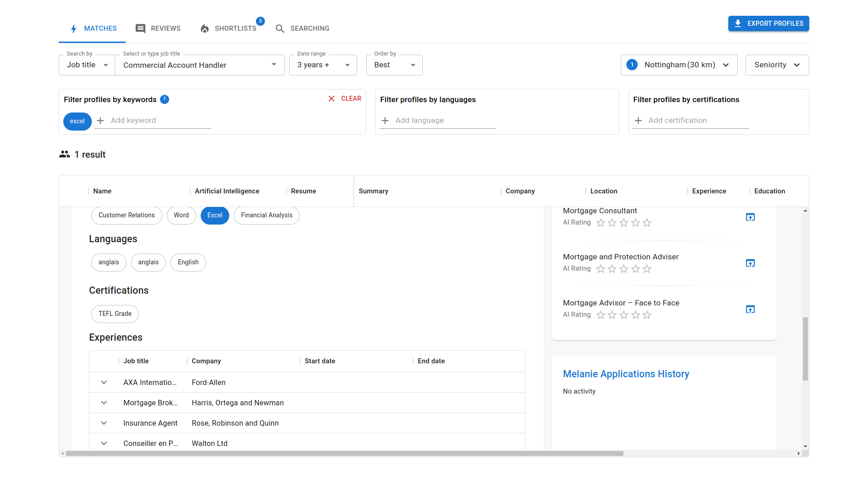Toggle the Financial Analysis skill chip
This screenshot has width=868, height=488.
(266, 216)
